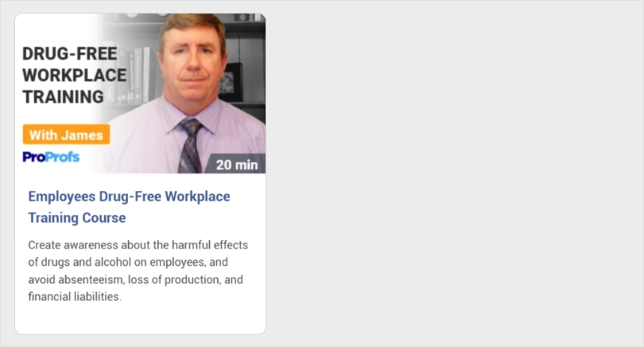The width and height of the screenshot is (644, 347).
Task: Click the word TRAINING in the banner
Action: 63,97
